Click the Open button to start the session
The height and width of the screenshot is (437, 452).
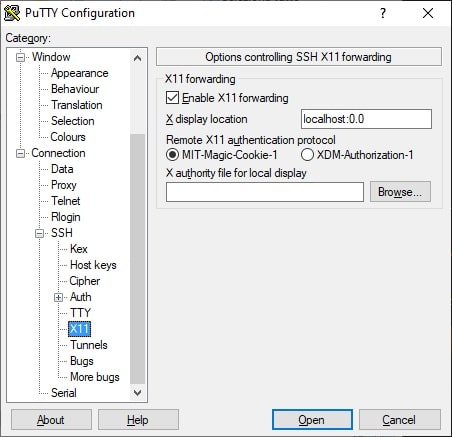coord(312,420)
